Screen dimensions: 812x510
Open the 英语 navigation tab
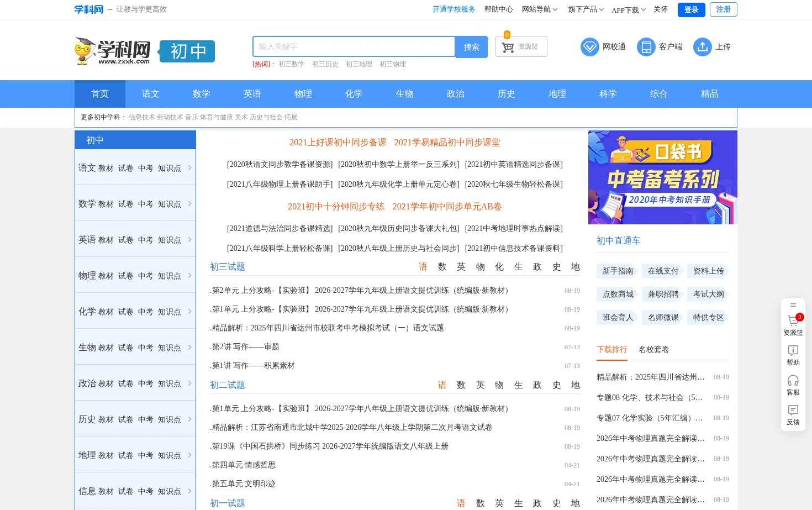252,94
